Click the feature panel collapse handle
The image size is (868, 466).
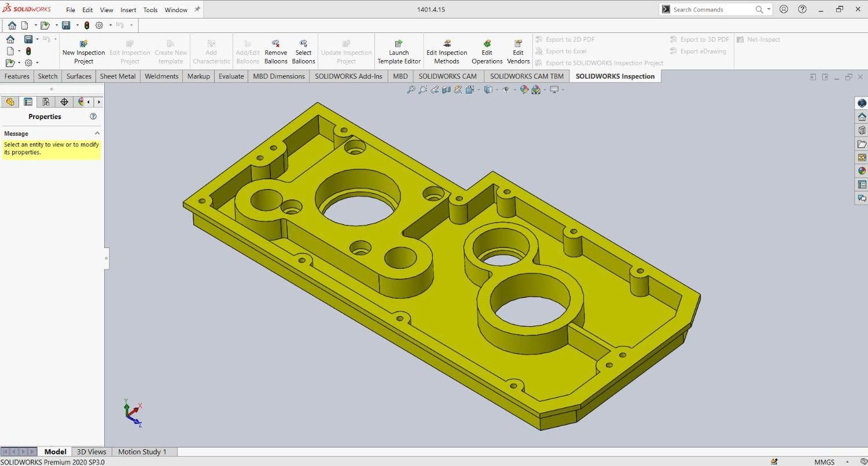(106, 258)
